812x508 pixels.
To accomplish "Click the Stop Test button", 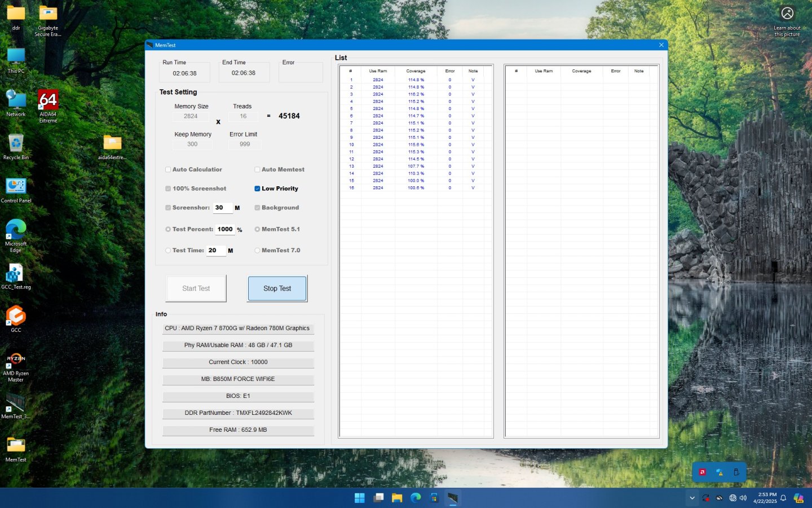I will [x=277, y=288].
